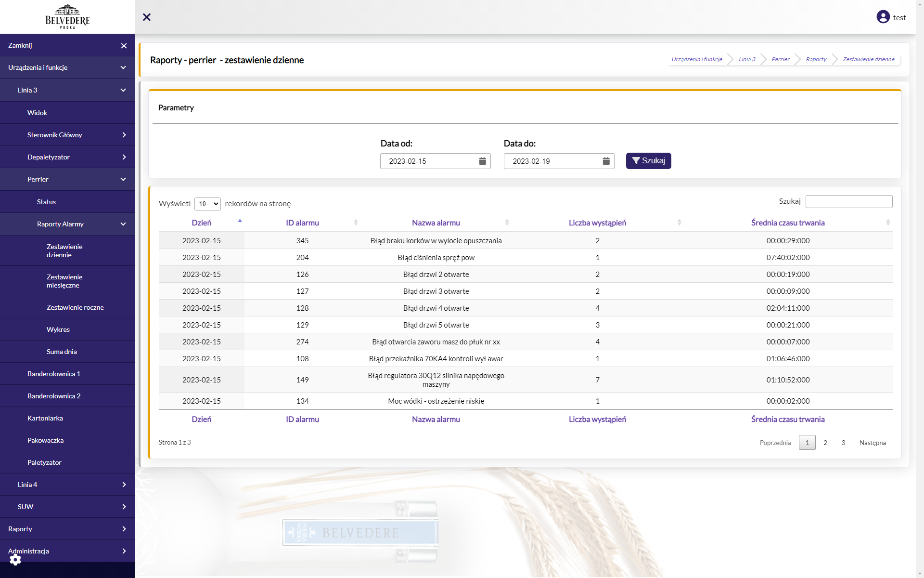Expand Administracja sidebar section
This screenshot has height=578, width=924.
[67, 551]
